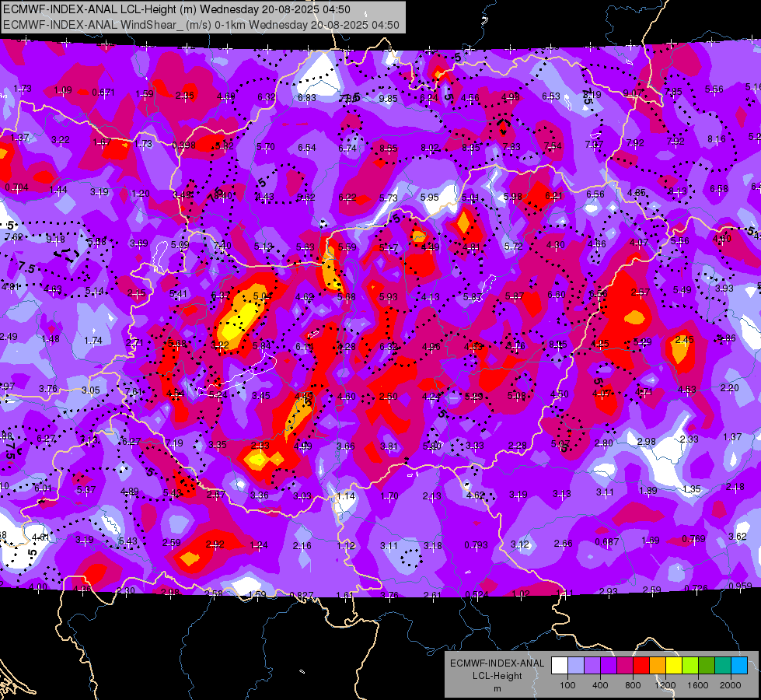This screenshot has height=700, width=761.
Task: Click the WindShear 0-1km title line
Action: (201, 25)
